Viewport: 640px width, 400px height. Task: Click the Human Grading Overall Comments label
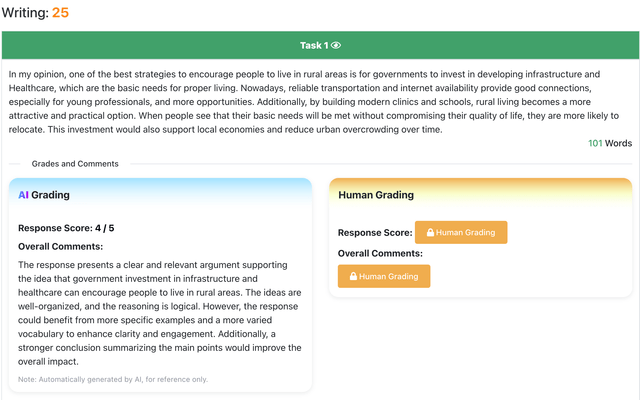tap(380, 253)
